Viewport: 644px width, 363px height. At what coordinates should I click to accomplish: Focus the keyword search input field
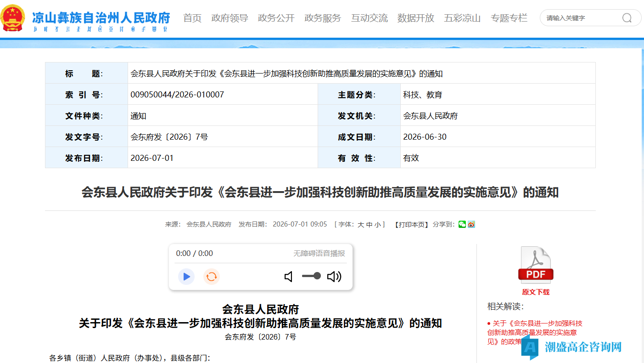581,18
